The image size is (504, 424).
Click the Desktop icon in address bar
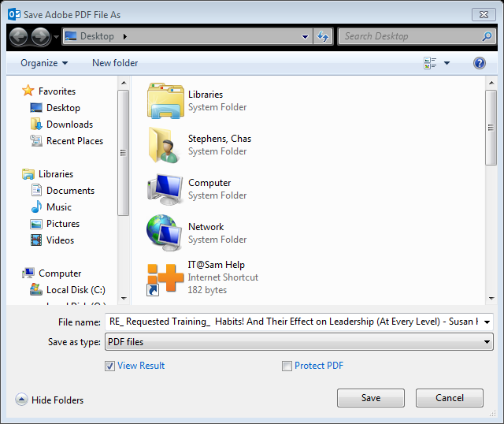(71, 36)
